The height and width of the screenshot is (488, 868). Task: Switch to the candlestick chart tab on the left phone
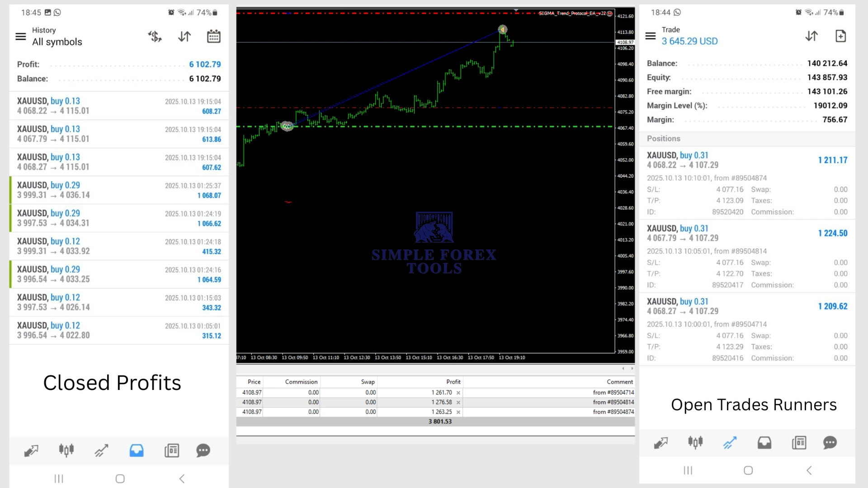[x=66, y=450]
